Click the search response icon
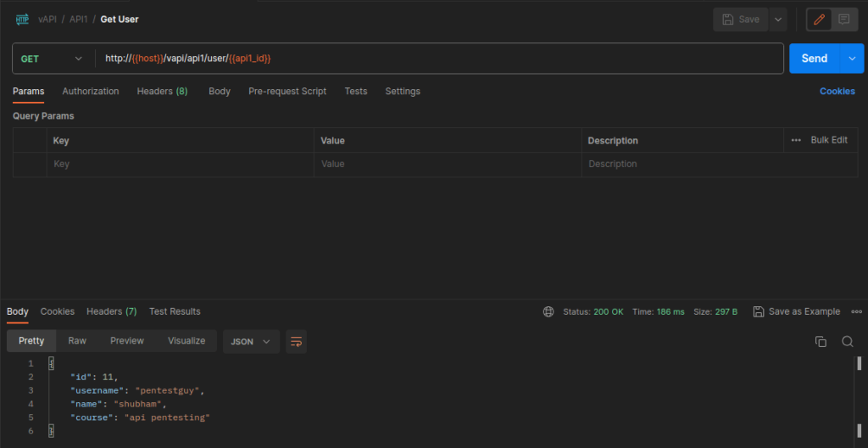 click(x=848, y=342)
